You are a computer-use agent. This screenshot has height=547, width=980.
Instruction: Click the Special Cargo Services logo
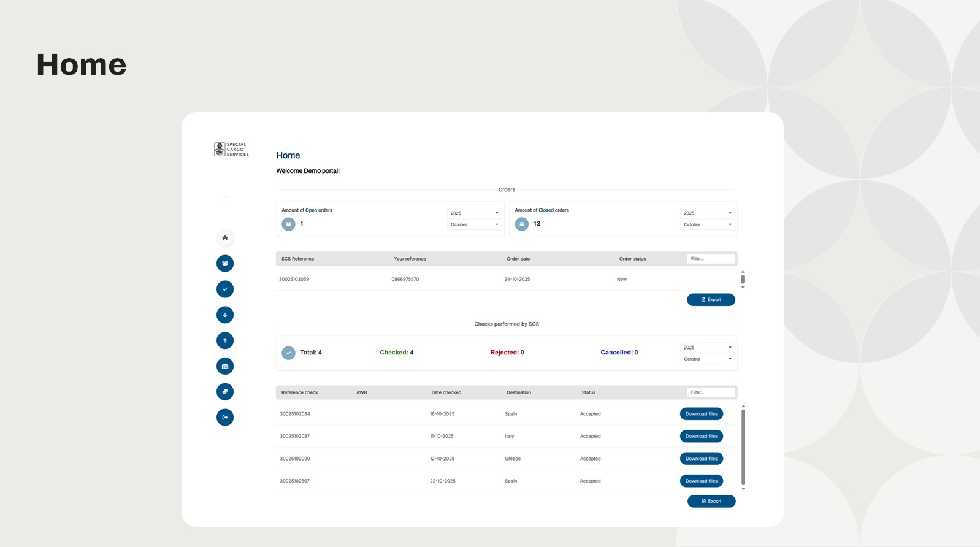coord(231,150)
